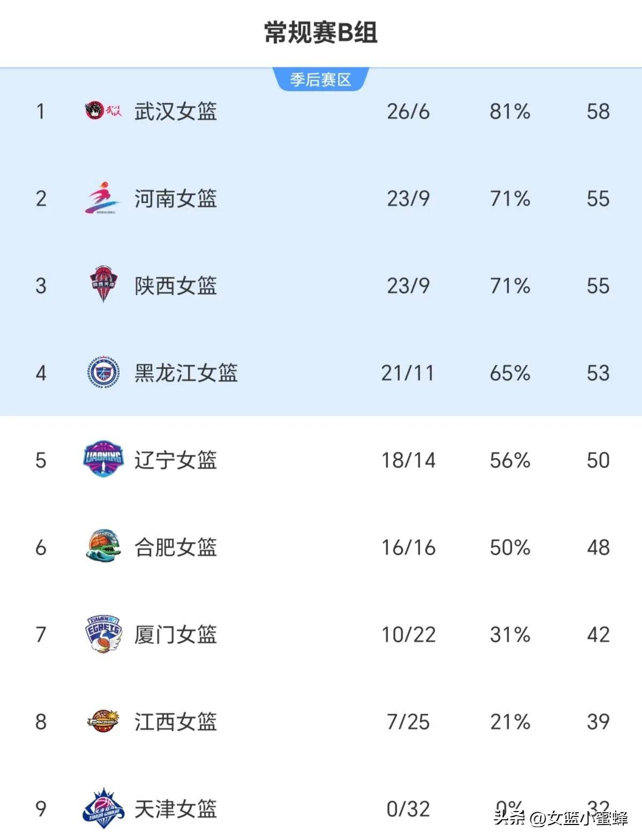
Task: Click the Hefei crocodile basketball logo
Action: (103, 546)
